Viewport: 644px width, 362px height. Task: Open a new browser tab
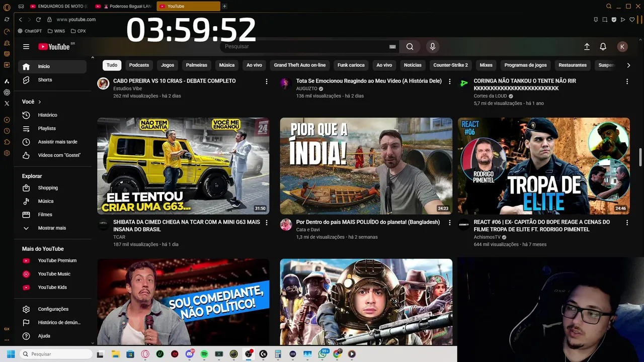coord(224,7)
